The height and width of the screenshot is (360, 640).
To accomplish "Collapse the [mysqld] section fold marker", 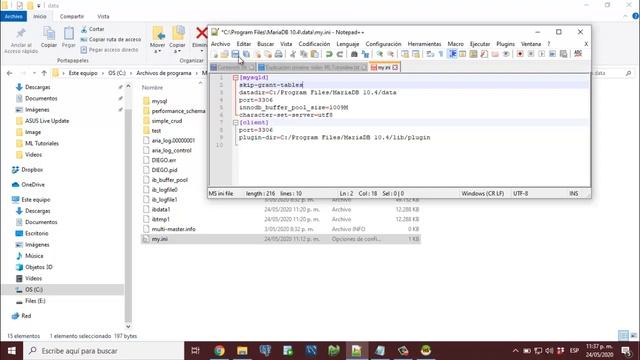I will pyautogui.click(x=236, y=78).
